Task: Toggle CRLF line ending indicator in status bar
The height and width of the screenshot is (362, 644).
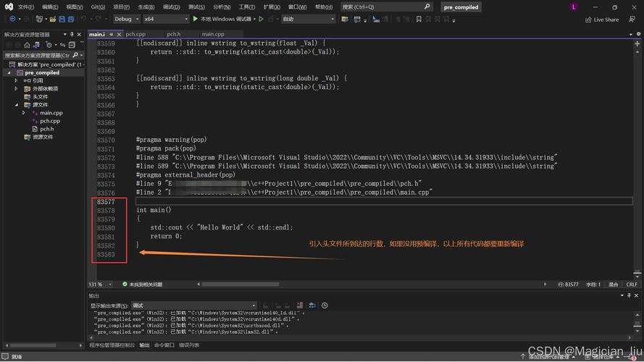Action: point(632,285)
